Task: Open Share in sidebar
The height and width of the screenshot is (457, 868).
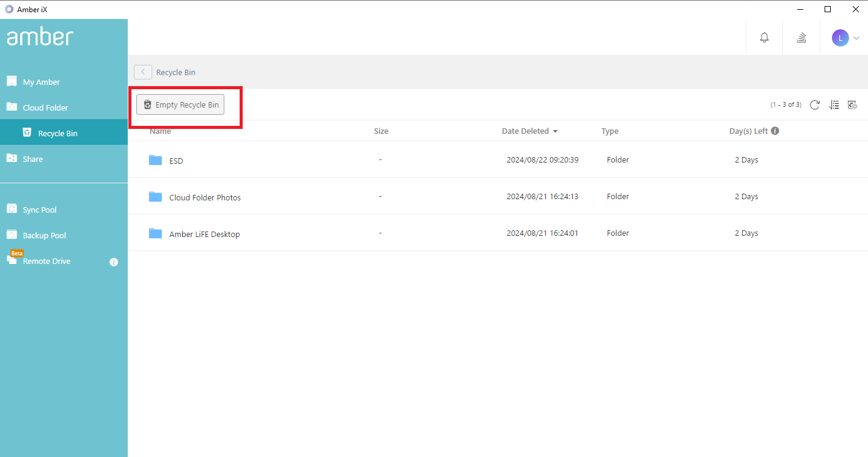Action: (x=64, y=159)
